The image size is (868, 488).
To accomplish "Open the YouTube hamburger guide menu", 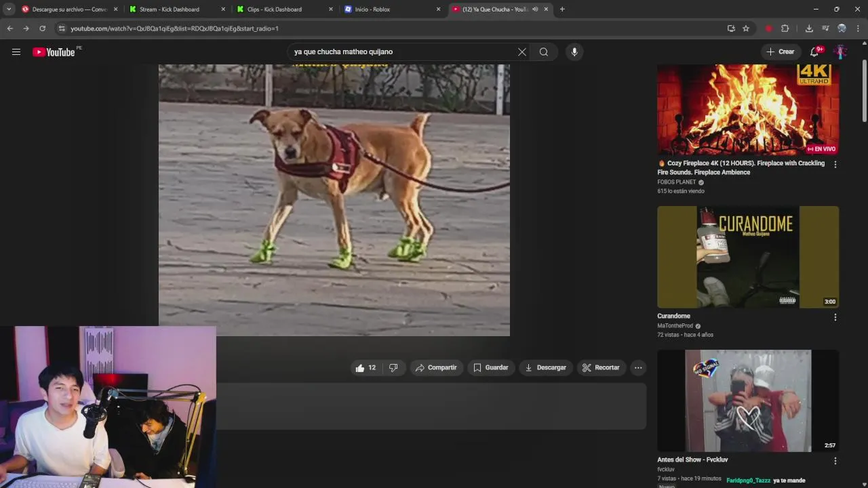I will pos(16,52).
